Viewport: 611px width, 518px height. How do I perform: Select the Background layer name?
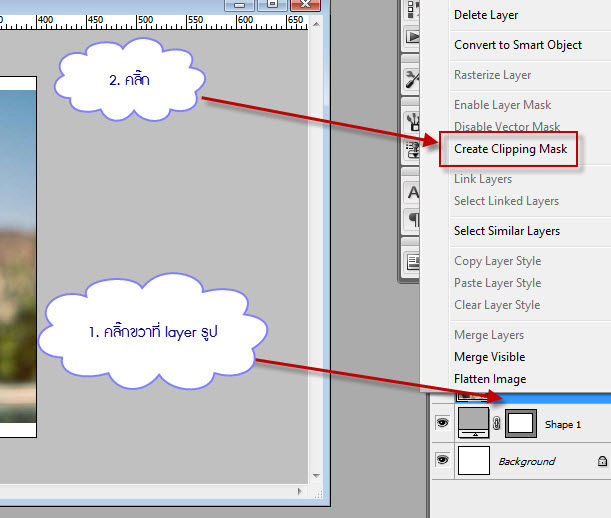pyautogui.click(x=526, y=461)
